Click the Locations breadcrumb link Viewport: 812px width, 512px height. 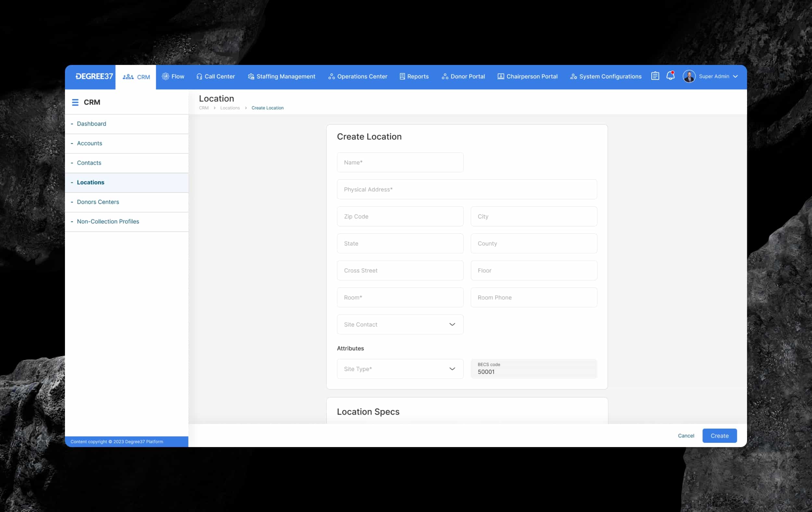230,108
